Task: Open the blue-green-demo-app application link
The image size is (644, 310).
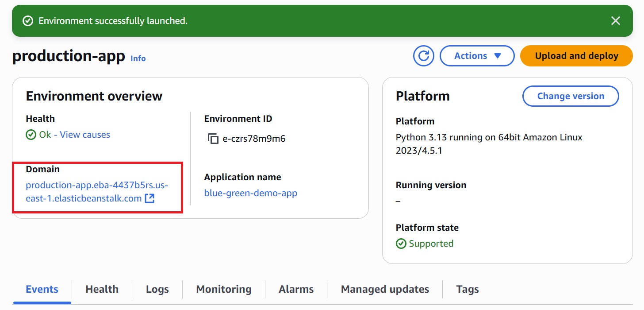Action: pos(250,193)
